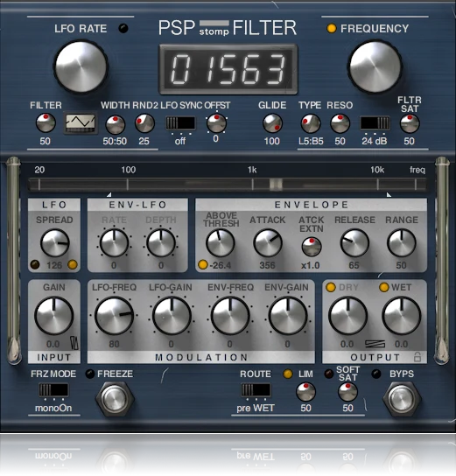Click the large FREQUENCY knob
Image resolution: width=456 pixels, height=476 pixels.
point(375,66)
